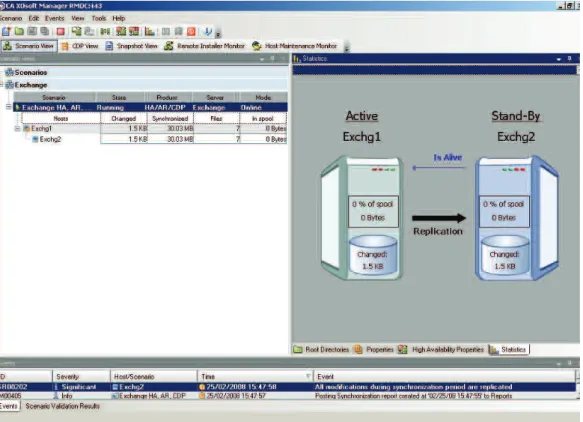The image size is (583, 422).
Task: Open the Events menu
Action: tap(55, 18)
